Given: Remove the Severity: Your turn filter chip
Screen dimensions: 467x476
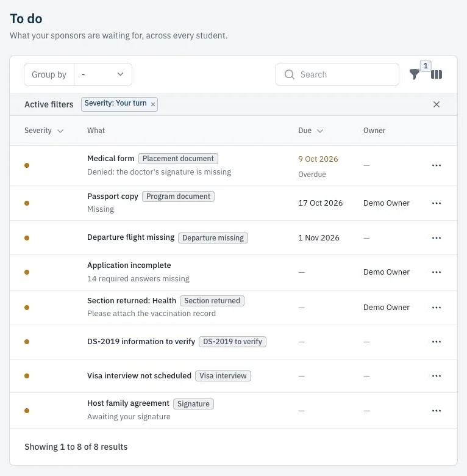Looking at the screenshot, I should pos(153,104).
